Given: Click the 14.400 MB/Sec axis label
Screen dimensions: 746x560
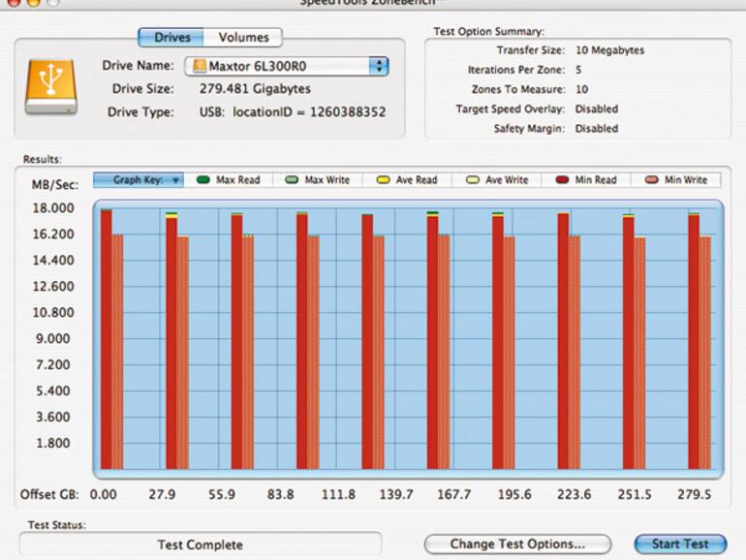Looking at the screenshot, I should pos(53,261).
